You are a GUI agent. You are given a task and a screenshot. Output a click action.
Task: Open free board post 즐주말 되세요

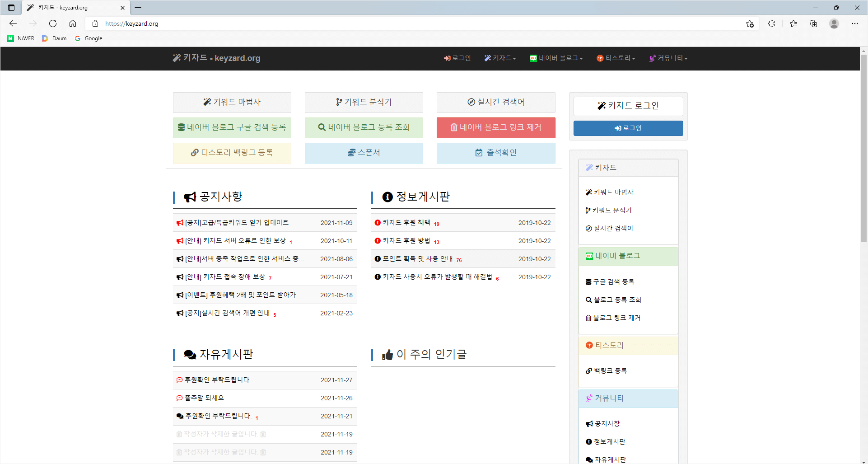204,398
